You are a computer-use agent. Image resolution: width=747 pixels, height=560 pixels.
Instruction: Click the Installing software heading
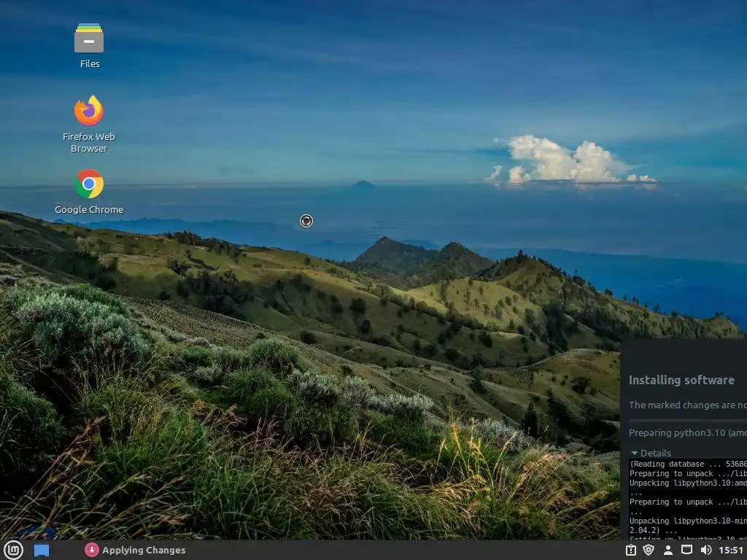click(681, 380)
